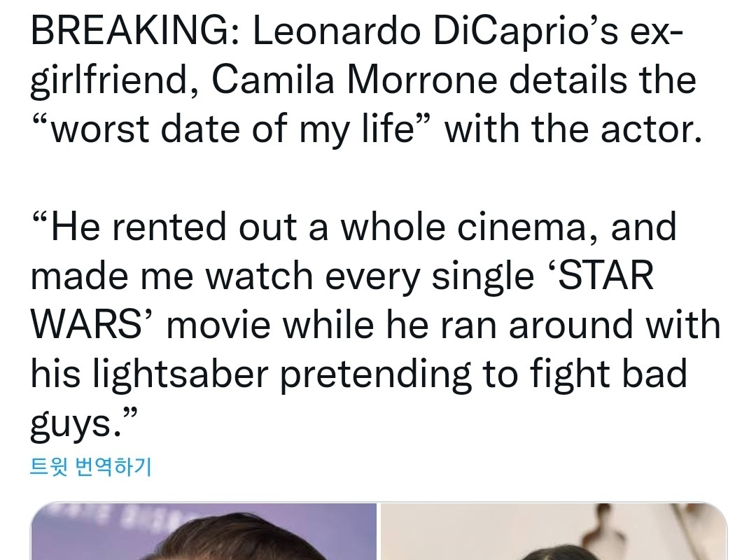Open the left attached photo thumbnail

point(203,532)
